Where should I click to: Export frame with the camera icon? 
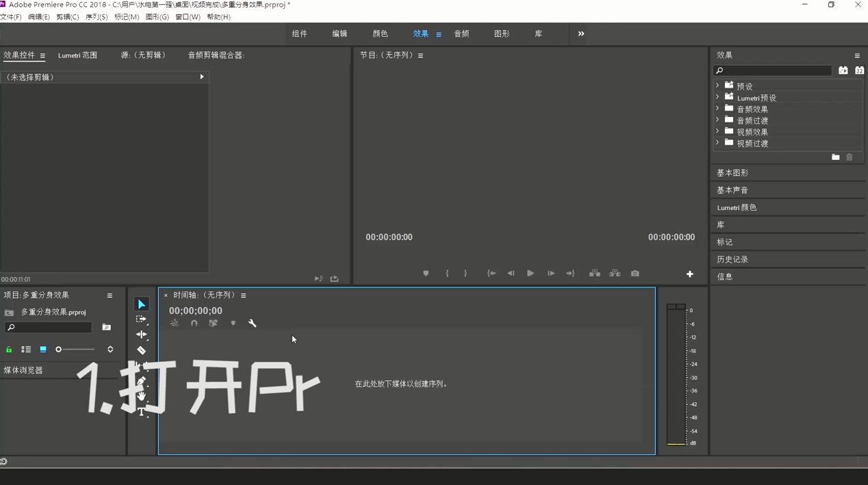pos(635,274)
